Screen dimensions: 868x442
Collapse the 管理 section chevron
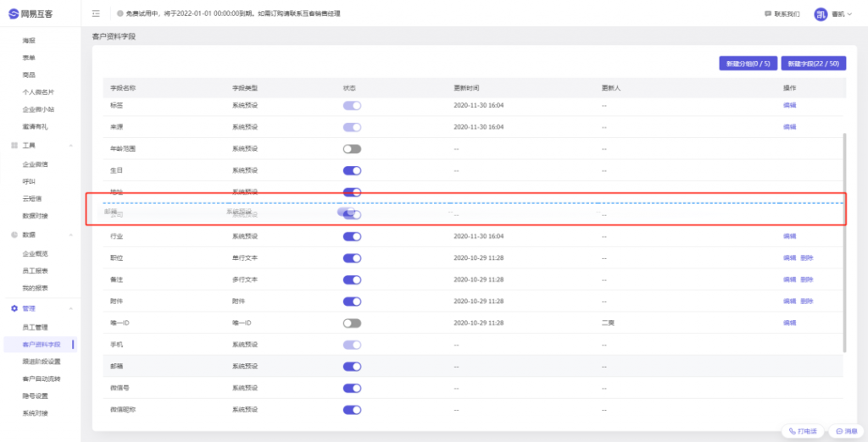coord(71,308)
